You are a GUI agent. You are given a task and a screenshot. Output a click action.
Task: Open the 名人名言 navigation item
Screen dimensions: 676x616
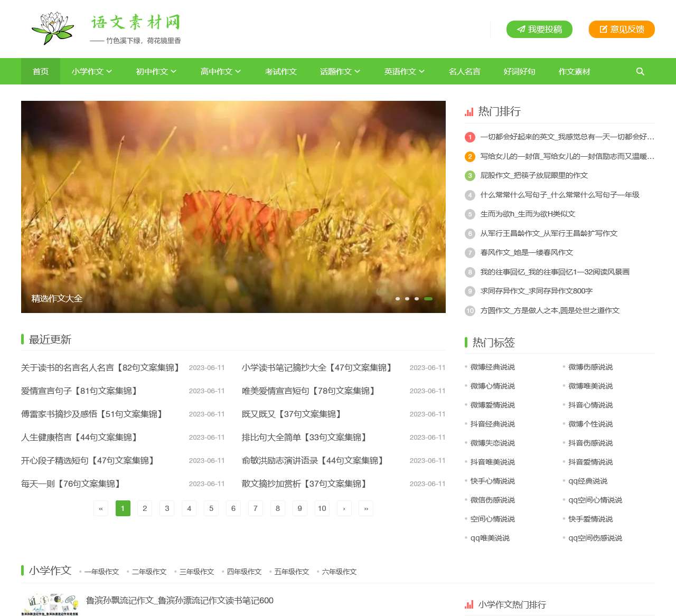click(465, 71)
